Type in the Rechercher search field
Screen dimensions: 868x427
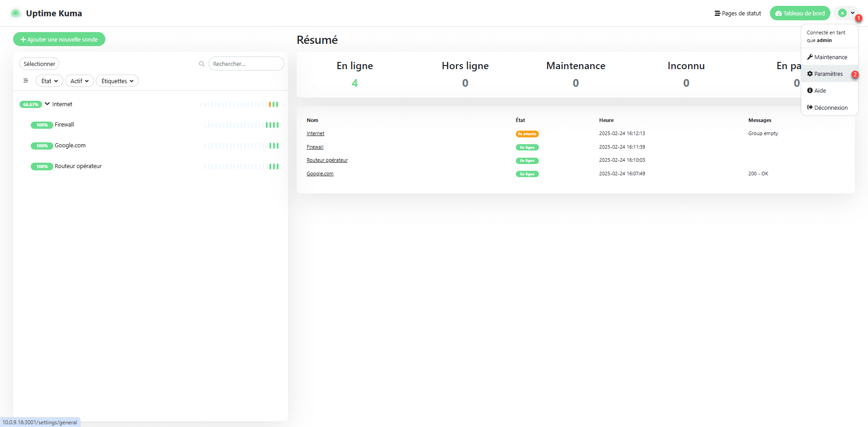pos(246,64)
